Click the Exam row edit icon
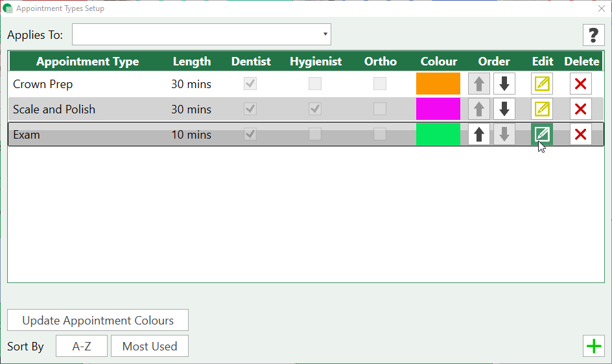 542,135
